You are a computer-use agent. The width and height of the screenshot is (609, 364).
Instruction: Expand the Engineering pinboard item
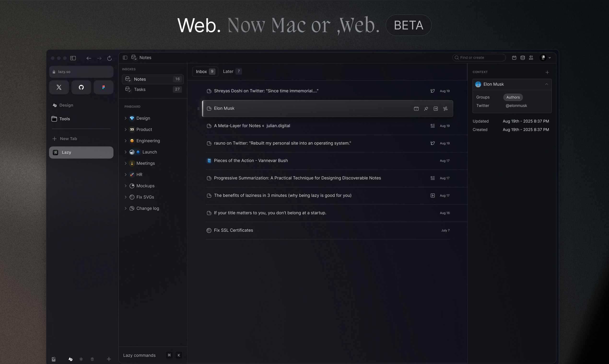[125, 141]
